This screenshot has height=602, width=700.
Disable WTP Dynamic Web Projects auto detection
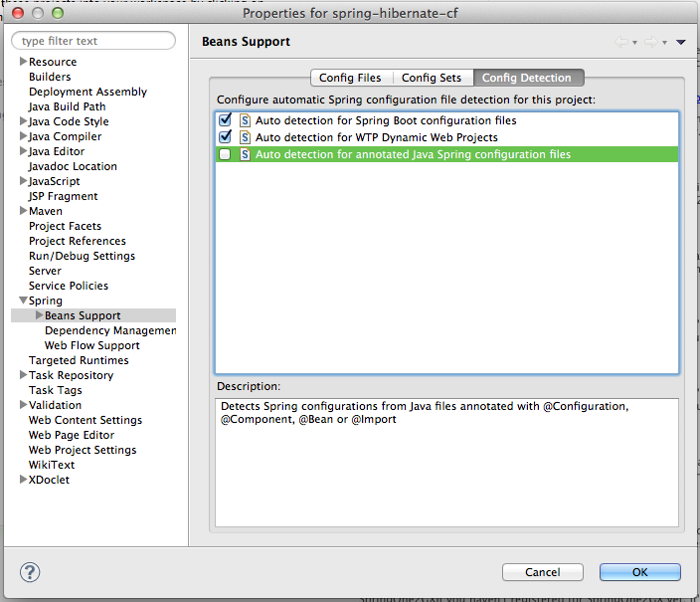coord(225,137)
